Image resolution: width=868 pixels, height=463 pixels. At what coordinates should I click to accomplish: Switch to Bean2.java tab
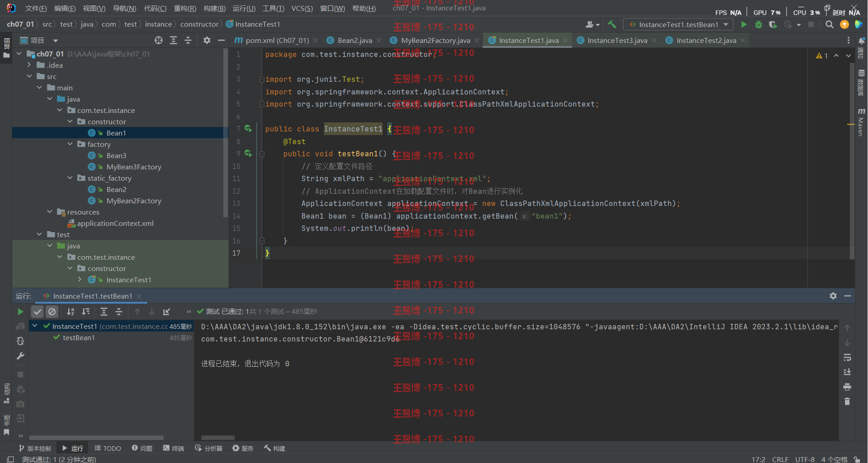pyautogui.click(x=355, y=40)
